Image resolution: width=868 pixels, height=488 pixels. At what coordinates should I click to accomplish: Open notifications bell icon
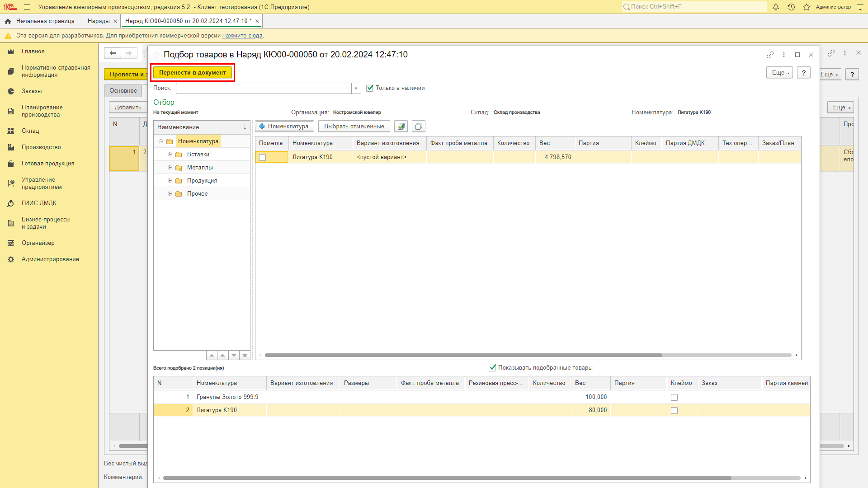click(x=776, y=7)
